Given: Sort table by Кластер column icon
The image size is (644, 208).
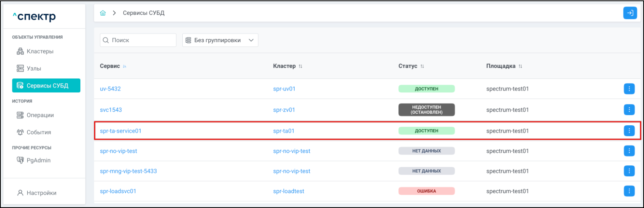Looking at the screenshot, I should (300, 66).
